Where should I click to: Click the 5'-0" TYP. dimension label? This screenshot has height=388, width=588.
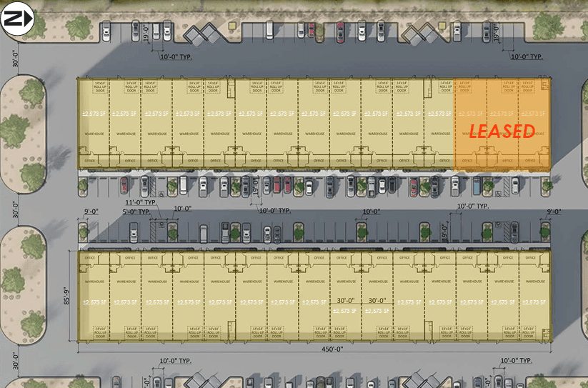tap(136, 212)
